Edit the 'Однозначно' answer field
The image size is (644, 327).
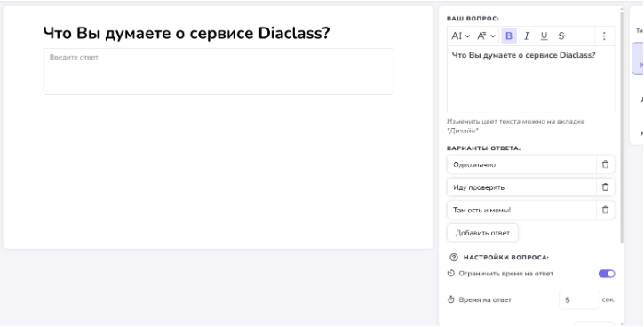(521, 164)
